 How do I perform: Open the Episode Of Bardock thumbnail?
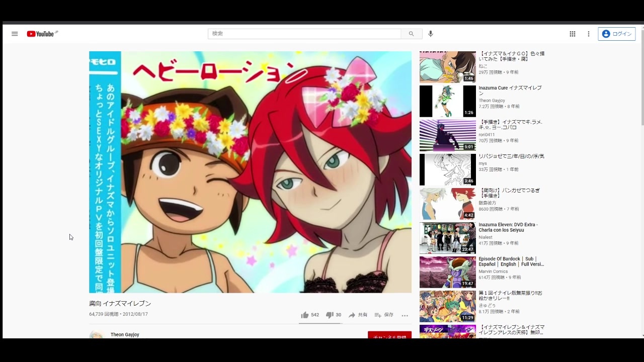click(x=448, y=272)
